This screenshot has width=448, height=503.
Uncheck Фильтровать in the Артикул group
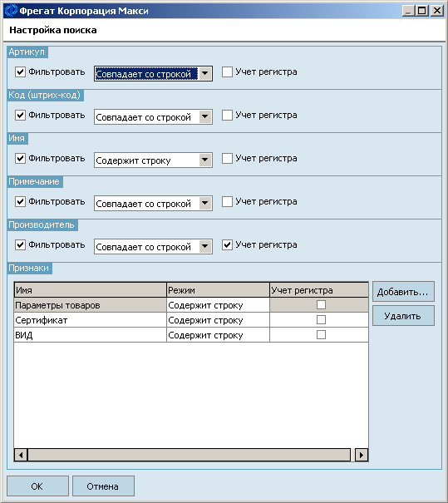coord(20,72)
